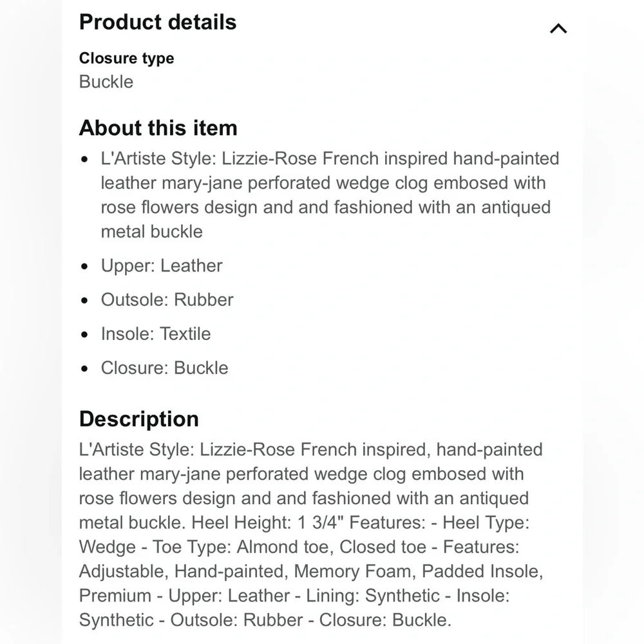Select the Insole: Textile bullet item
Viewport: 644px width, 644px height.
click(x=156, y=334)
